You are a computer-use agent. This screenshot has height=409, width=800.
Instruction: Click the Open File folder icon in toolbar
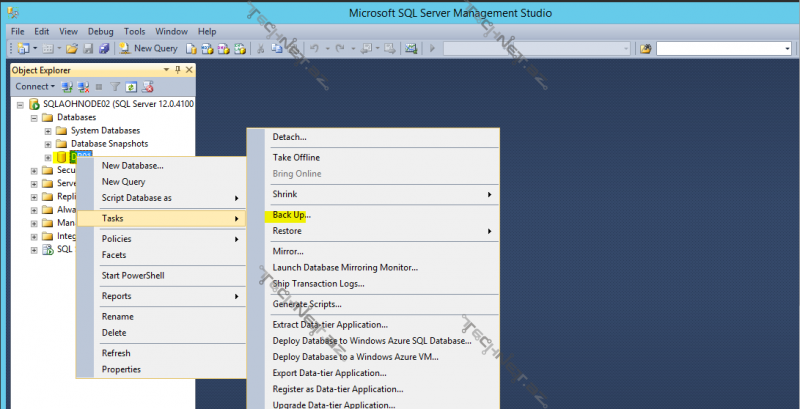(71, 48)
